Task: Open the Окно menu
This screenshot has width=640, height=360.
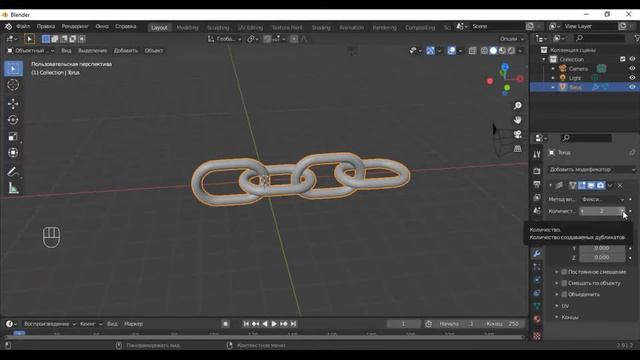Action: pyautogui.click(x=102, y=26)
